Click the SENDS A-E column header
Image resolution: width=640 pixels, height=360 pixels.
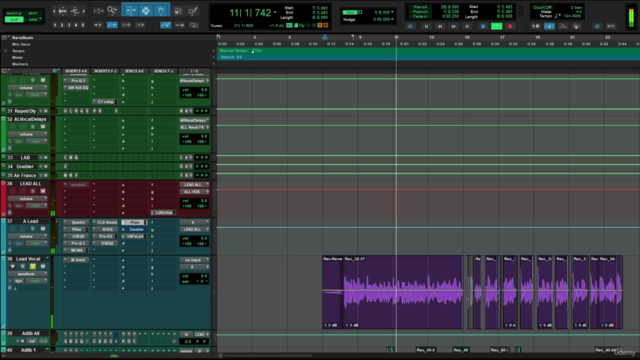point(134,71)
